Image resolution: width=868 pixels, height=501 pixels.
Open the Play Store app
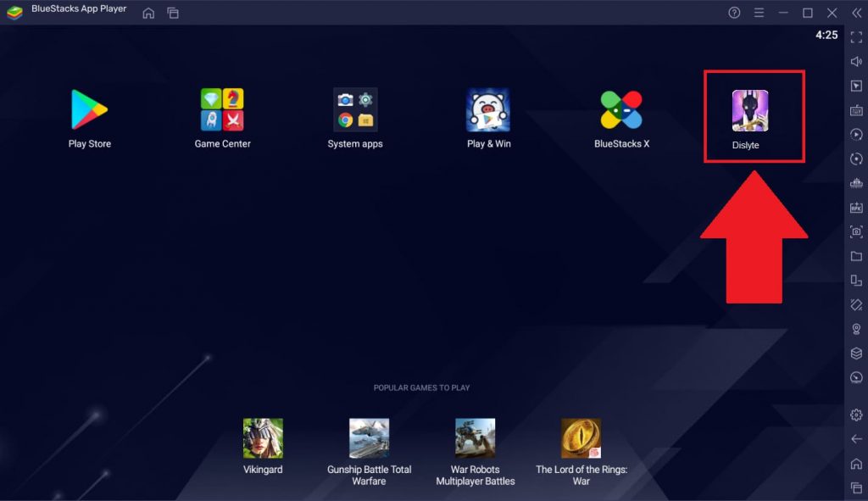click(x=89, y=109)
